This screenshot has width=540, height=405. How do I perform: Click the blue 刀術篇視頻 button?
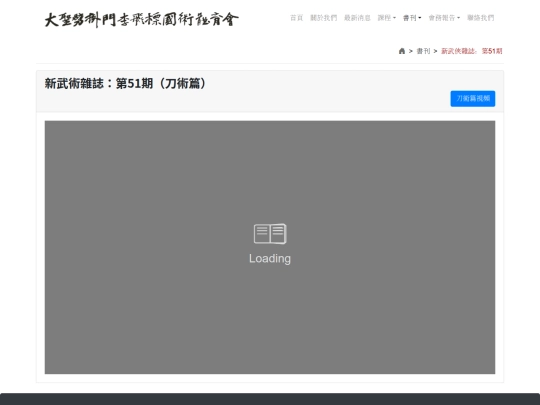(x=473, y=98)
